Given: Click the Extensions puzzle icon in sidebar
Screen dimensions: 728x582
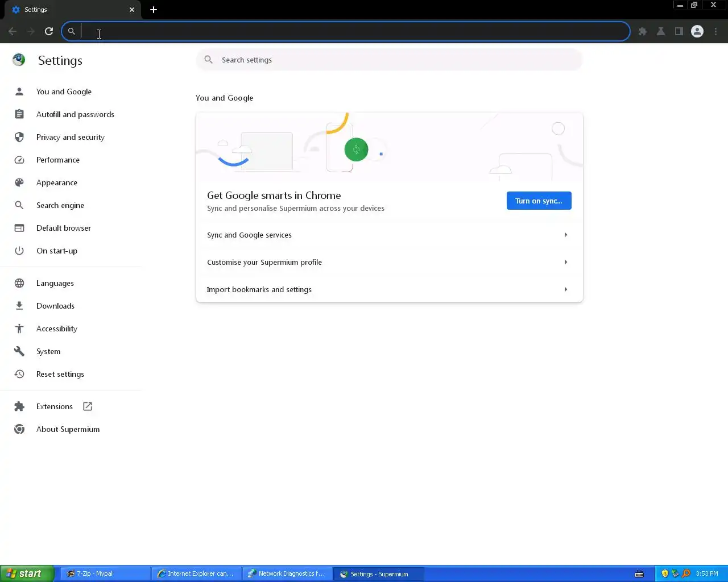Looking at the screenshot, I should pyautogui.click(x=19, y=406).
